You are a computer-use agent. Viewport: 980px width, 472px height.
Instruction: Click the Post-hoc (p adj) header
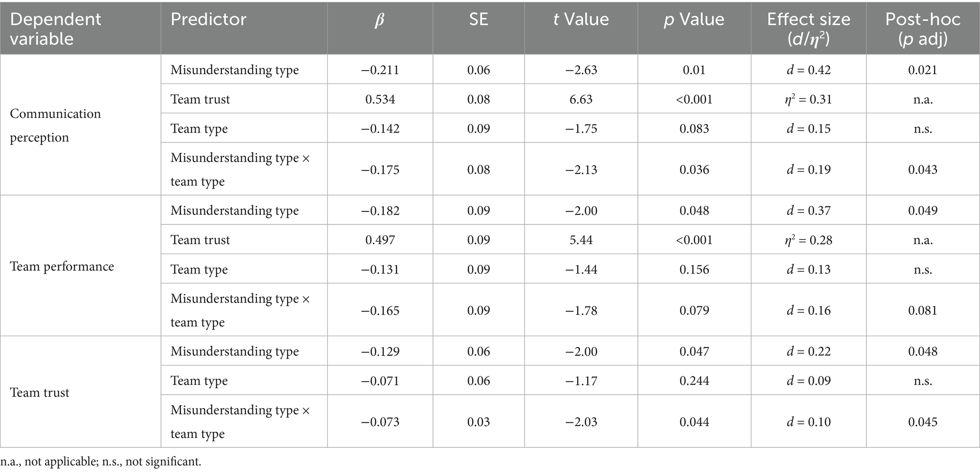pos(923,28)
